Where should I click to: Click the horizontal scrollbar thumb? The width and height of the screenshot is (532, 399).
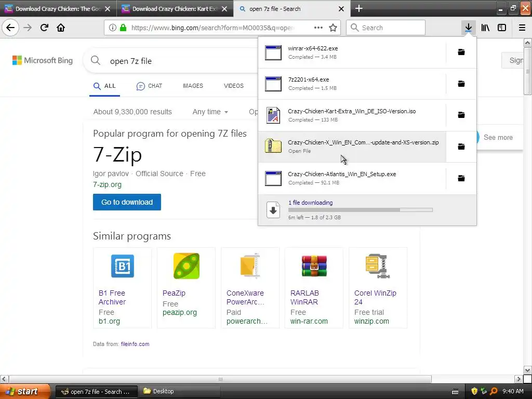pos(220,379)
